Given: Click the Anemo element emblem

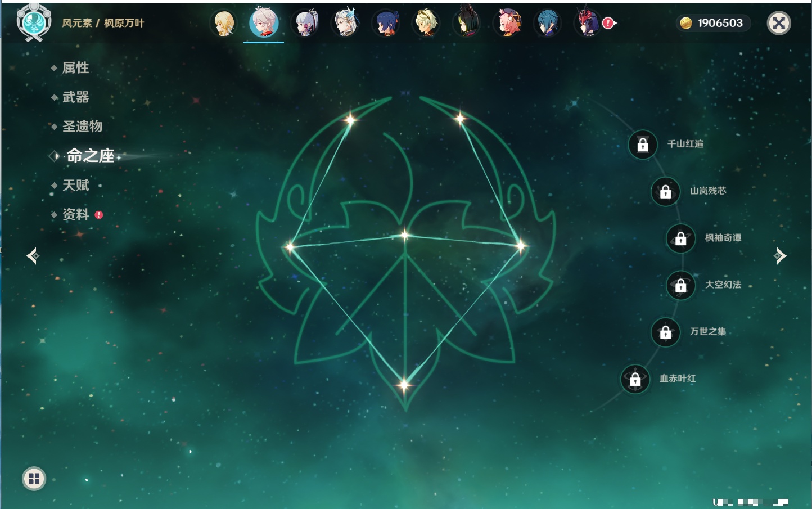Looking at the screenshot, I should [34, 22].
